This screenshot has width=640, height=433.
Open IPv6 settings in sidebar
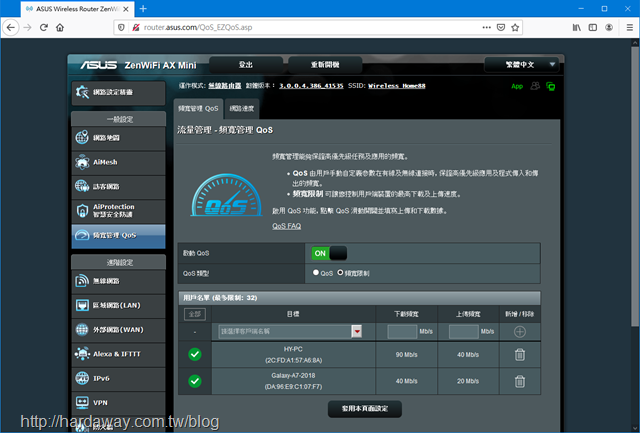point(118,378)
